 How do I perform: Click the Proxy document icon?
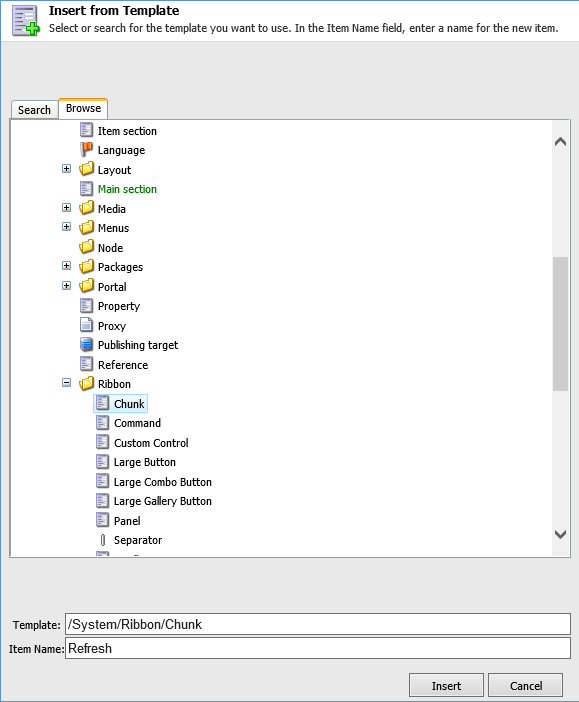(86, 325)
